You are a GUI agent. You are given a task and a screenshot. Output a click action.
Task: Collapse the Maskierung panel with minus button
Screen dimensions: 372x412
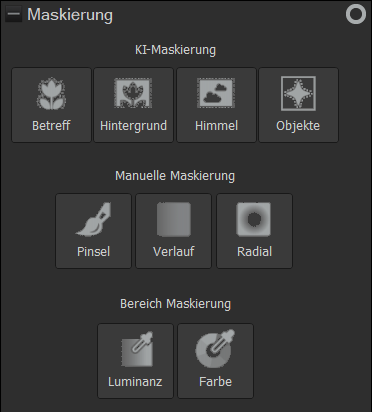coord(13,15)
